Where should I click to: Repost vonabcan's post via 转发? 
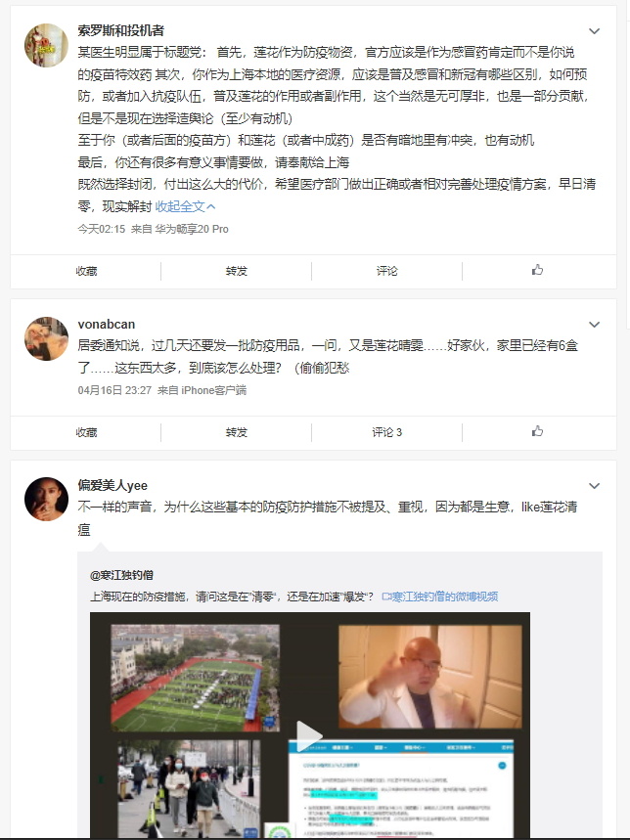pyautogui.click(x=237, y=432)
